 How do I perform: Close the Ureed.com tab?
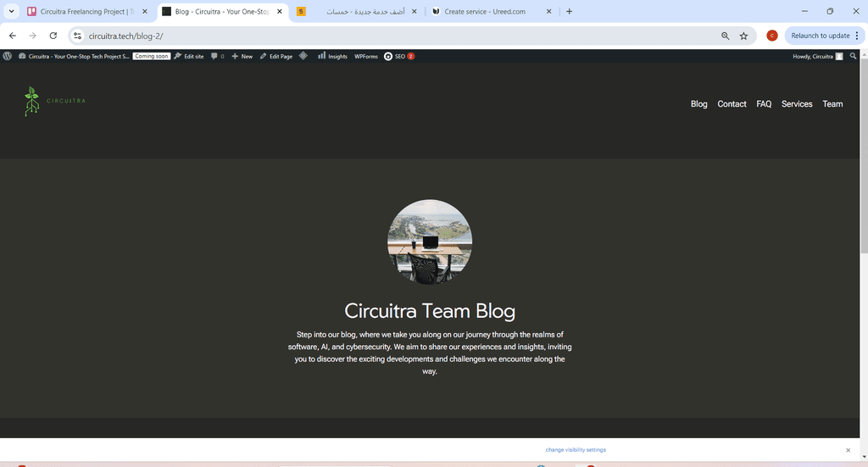[548, 11]
